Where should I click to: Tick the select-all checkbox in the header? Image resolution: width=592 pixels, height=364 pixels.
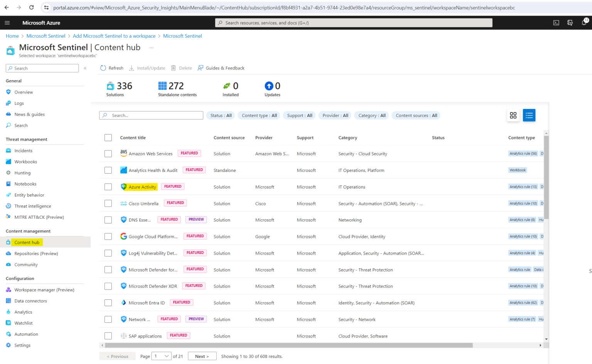pos(108,138)
